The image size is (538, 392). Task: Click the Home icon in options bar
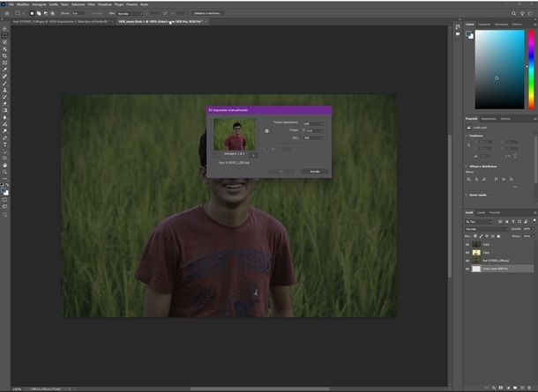pyautogui.click(x=5, y=13)
